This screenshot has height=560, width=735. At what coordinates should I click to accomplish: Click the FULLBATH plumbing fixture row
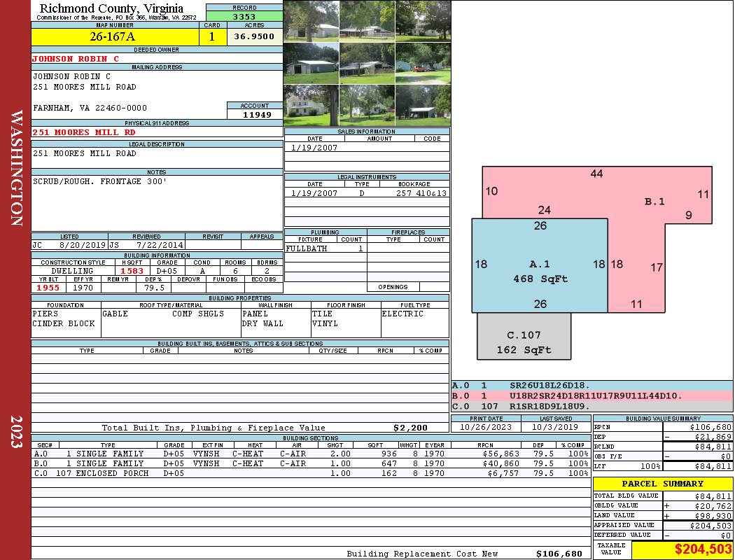[325, 248]
